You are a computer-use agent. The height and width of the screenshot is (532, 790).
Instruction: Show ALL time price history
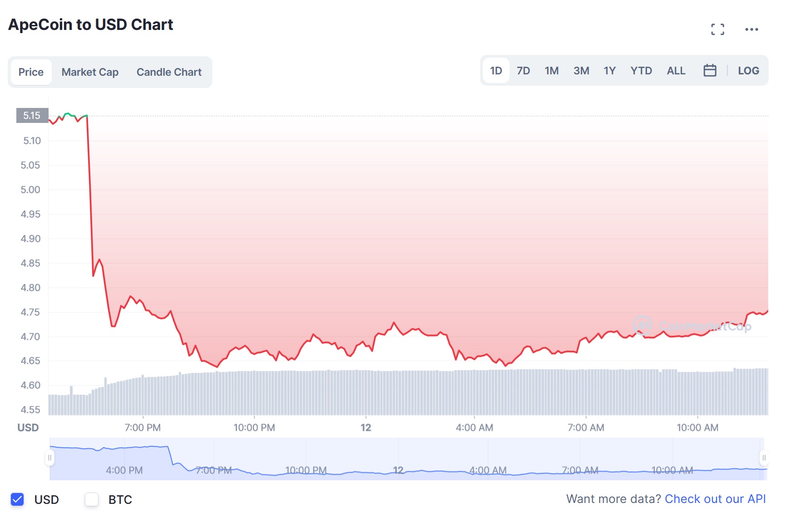(x=676, y=71)
